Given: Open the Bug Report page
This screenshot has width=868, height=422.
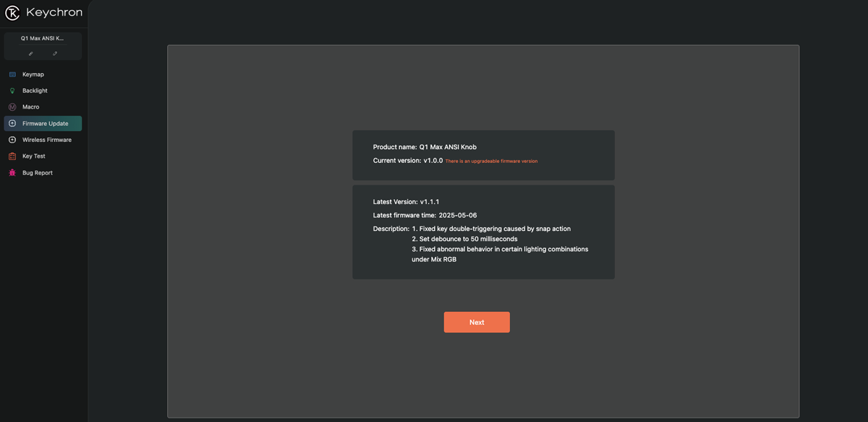Looking at the screenshot, I should 38,173.
